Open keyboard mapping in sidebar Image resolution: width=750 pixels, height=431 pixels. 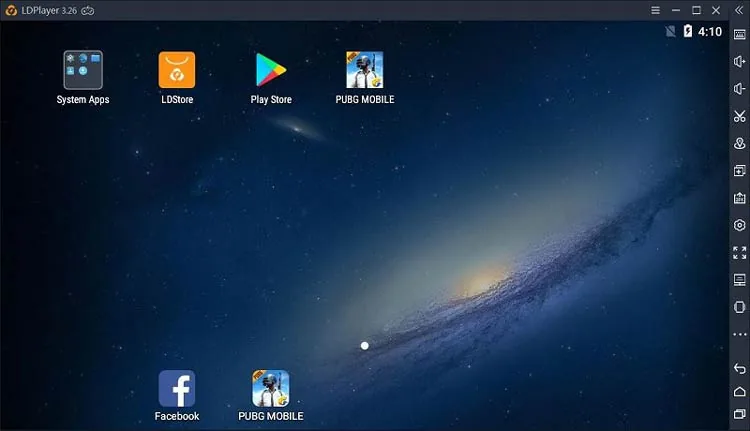click(739, 34)
